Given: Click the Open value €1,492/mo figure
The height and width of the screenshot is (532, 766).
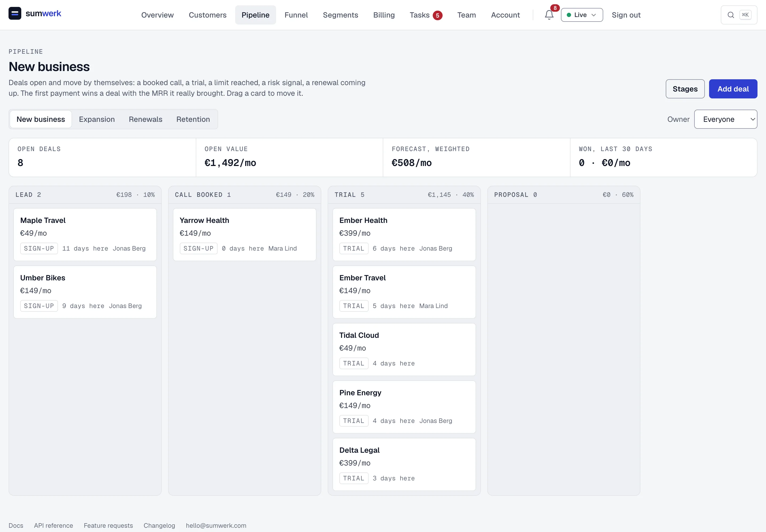Looking at the screenshot, I should (230, 163).
